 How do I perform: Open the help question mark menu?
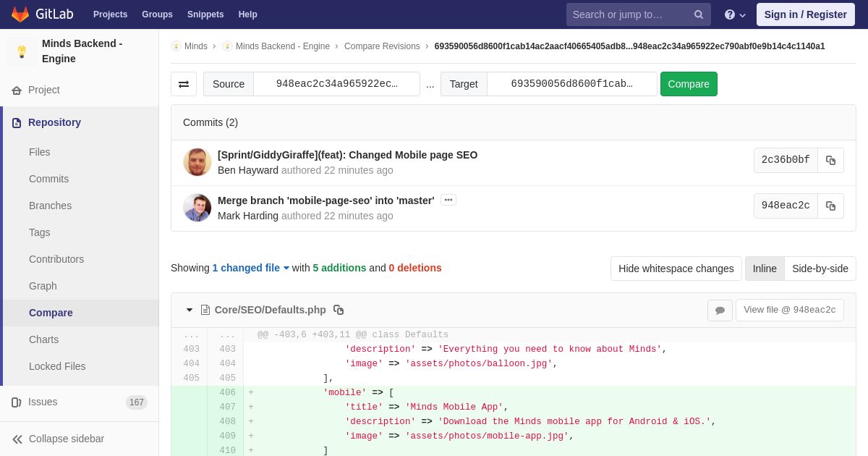pyautogui.click(x=735, y=14)
